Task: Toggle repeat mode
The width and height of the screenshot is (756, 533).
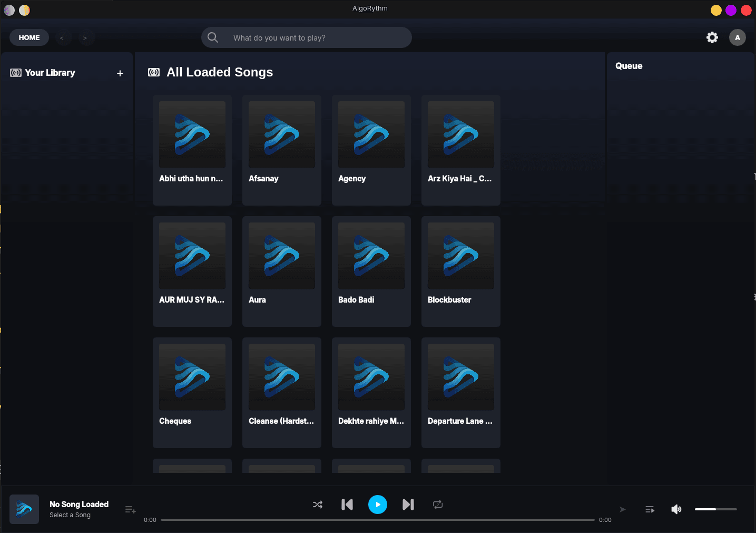Action: coord(438,505)
